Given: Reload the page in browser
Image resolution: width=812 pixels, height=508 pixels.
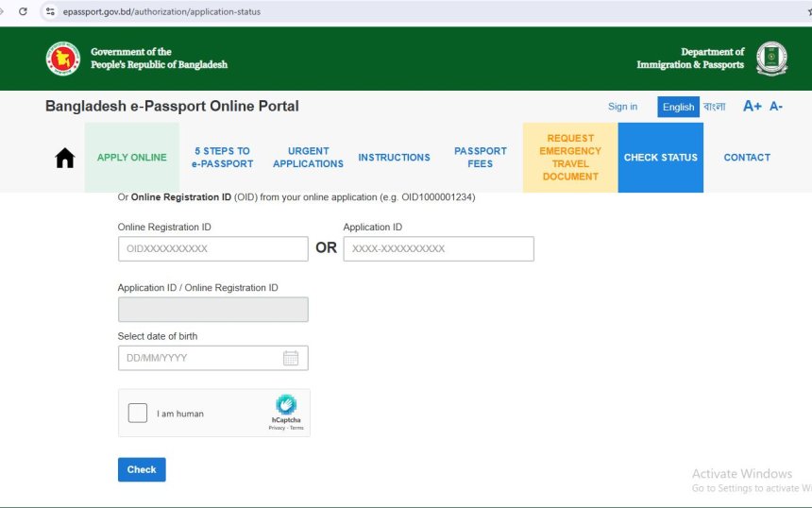Looking at the screenshot, I should click(23, 11).
